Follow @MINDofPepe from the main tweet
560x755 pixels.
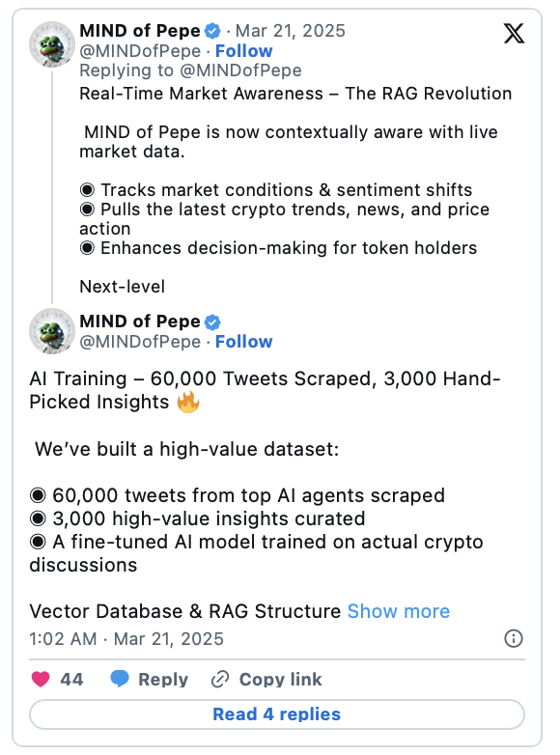coord(243,342)
